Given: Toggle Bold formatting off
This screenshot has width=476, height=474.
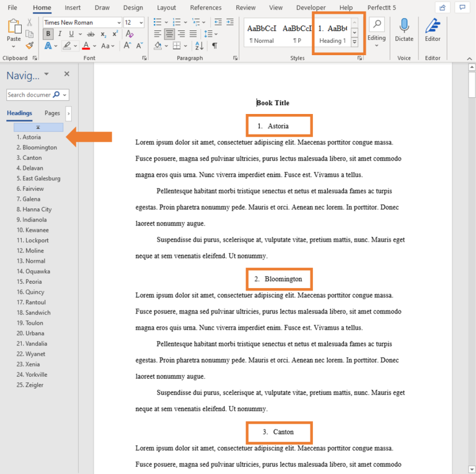Looking at the screenshot, I should (48, 34).
